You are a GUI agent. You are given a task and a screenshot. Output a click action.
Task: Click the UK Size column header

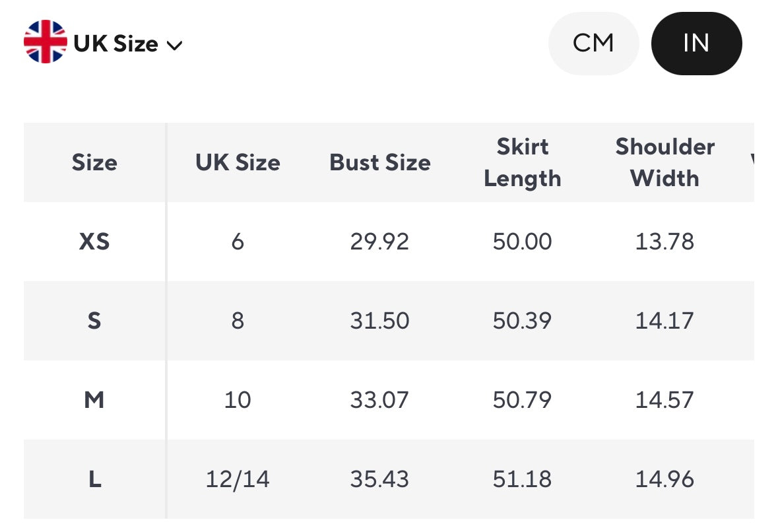pos(238,162)
